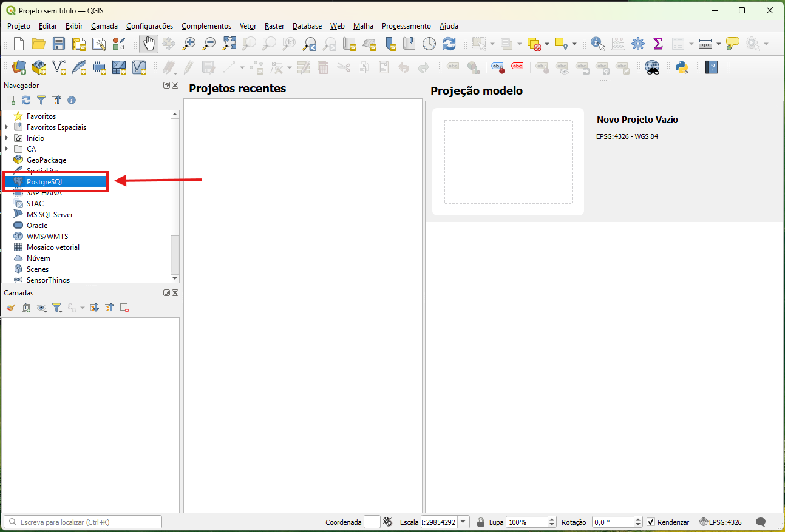Remove layer icon in Camadas toolbar

(124, 308)
